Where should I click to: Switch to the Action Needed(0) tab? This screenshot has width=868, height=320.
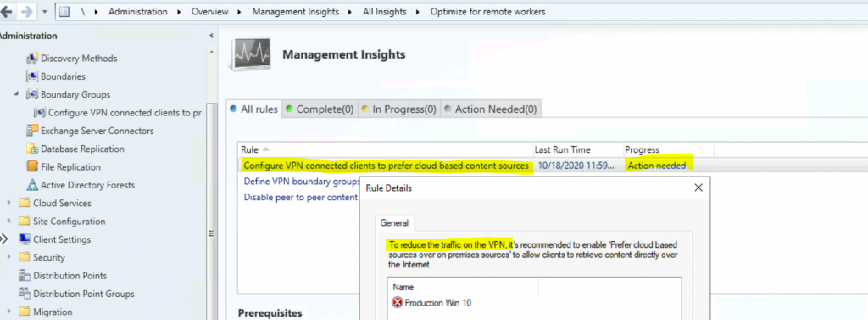(x=491, y=109)
